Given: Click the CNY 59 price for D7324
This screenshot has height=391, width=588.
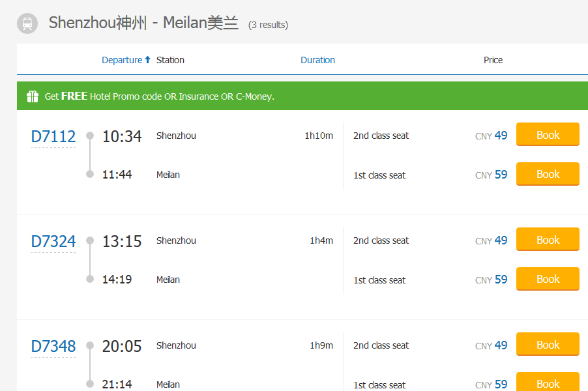Looking at the screenshot, I should coord(492,280).
